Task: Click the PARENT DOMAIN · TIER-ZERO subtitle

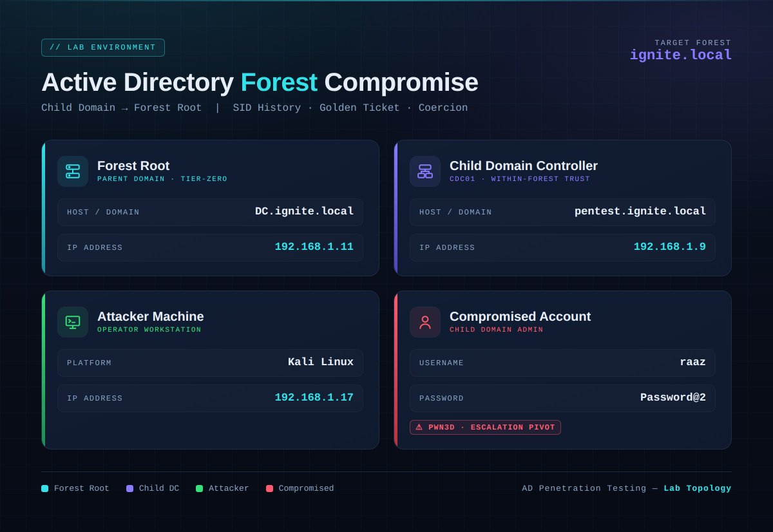Action: (162, 179)
